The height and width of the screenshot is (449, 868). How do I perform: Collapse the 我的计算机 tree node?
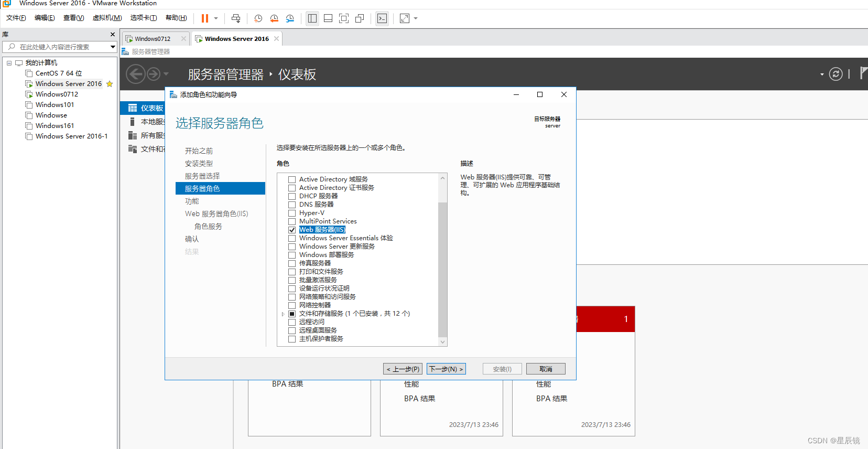tap(9, 63)
